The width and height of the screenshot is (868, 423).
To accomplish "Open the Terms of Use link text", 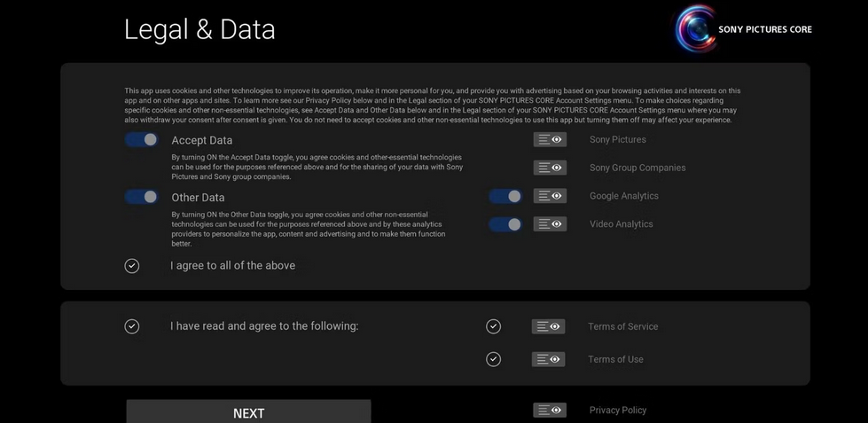I will tap(615, 359).
